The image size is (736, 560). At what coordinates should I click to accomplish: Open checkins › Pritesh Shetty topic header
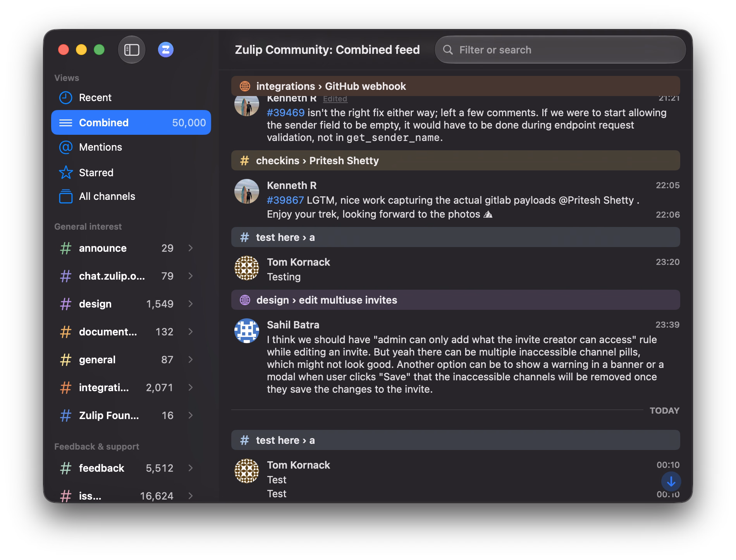pos(456,160)
